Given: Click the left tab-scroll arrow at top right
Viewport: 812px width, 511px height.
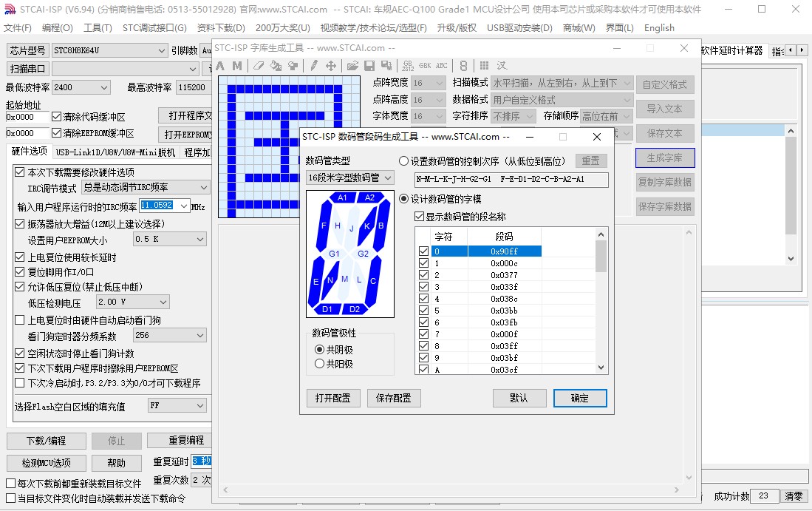Looking at the screenshot, I should (x=791, y=50).
